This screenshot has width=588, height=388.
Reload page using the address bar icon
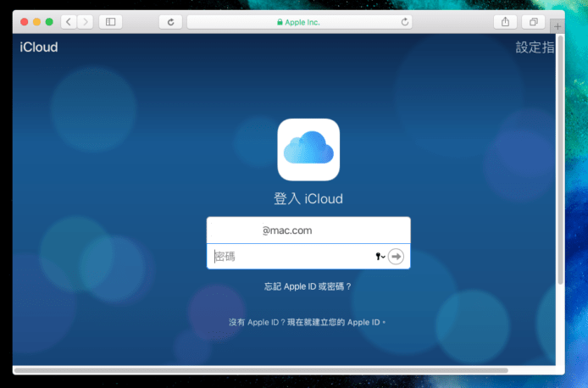click(x=404, y=21)
